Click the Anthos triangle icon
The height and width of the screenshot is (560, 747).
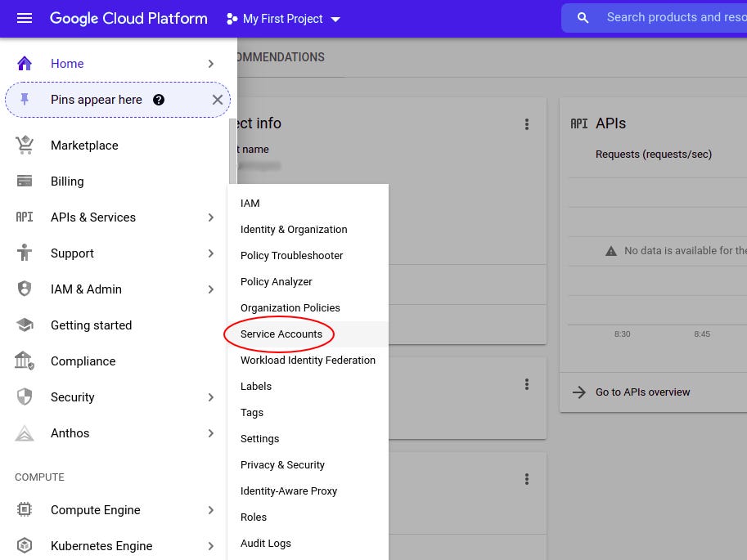point(25,432)
